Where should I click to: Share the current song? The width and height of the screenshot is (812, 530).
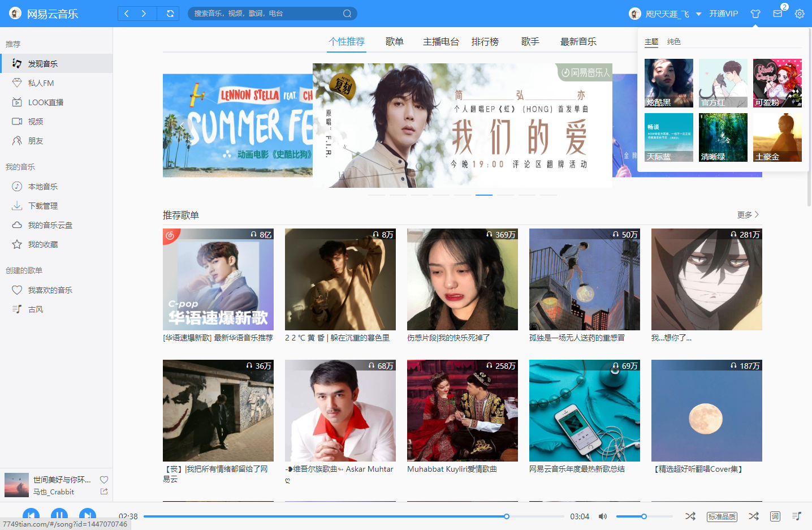[x=104, y=492]
